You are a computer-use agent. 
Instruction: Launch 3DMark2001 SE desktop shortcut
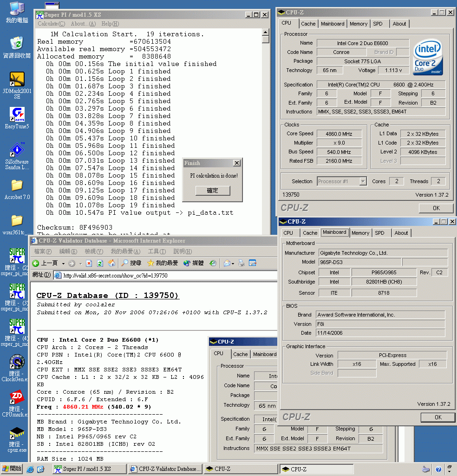(x=17, y=86)
